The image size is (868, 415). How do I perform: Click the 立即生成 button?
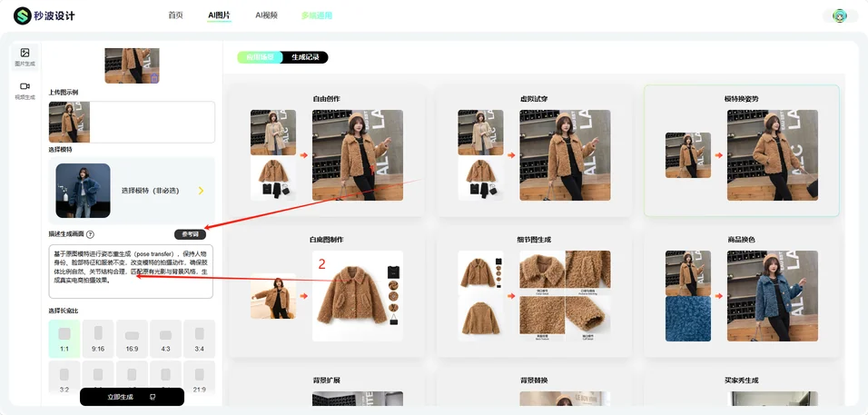click(x=132, y=397)
